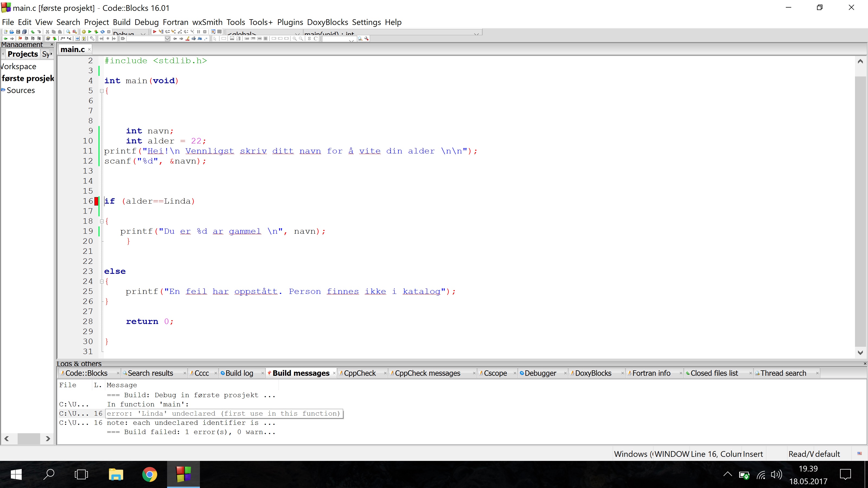Screen dimensions: 868x488
Task: Collapse the fold marker at line 5
Action: tap(101, 91)
